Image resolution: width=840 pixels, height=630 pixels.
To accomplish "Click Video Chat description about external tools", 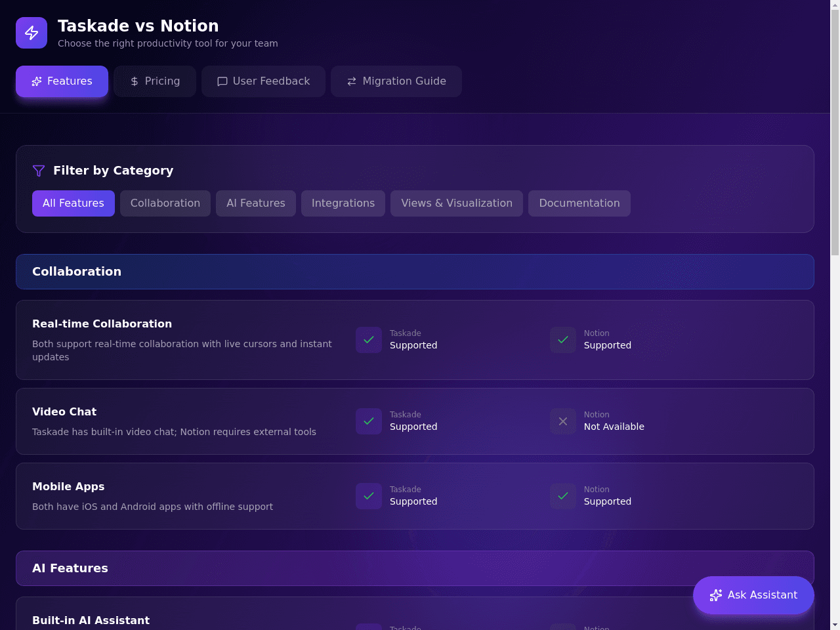I will click(x=174, y=432).
